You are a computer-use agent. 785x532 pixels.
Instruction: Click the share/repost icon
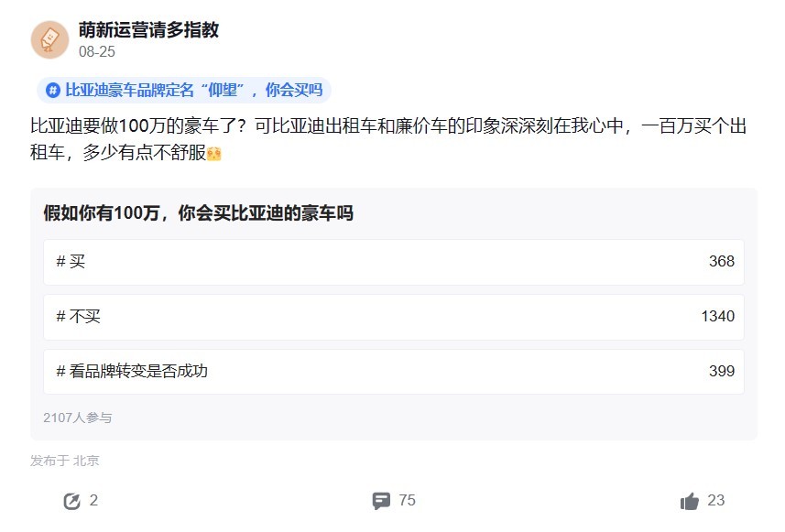[71, 501]
